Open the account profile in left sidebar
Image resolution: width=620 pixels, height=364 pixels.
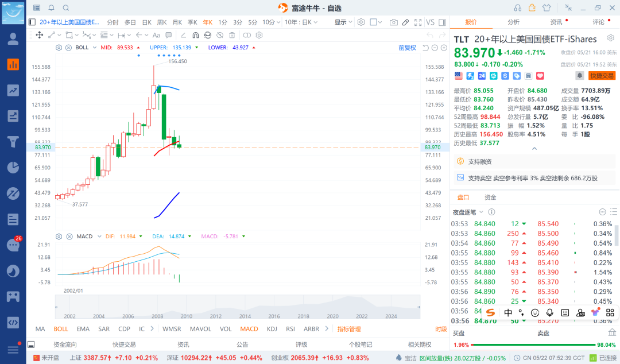[13, 39]
